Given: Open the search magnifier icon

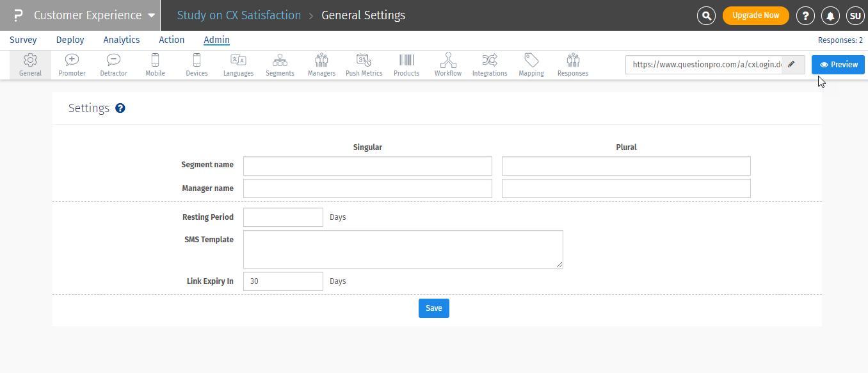Looking at the screenshot, I should [x=706, y=15].
